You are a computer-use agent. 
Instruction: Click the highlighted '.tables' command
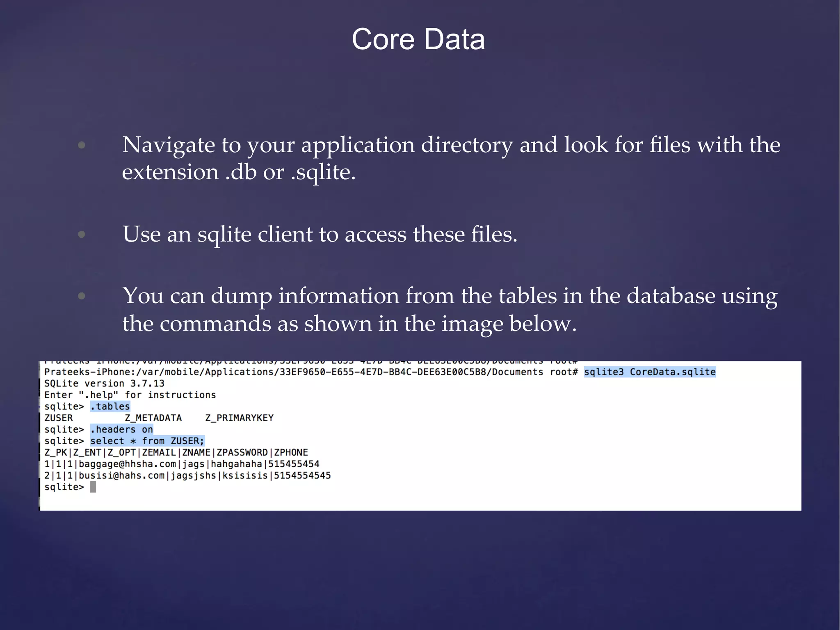click(x=110, y=406)
